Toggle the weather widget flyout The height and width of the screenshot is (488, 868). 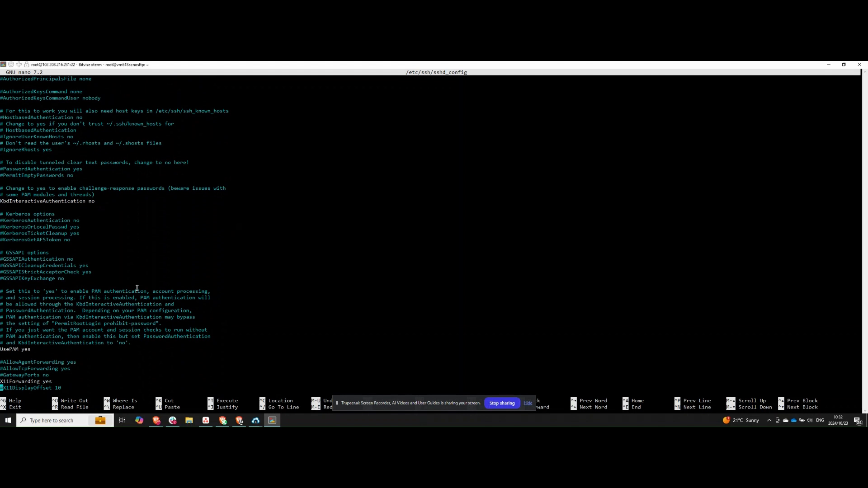click(x=741, y=420)
